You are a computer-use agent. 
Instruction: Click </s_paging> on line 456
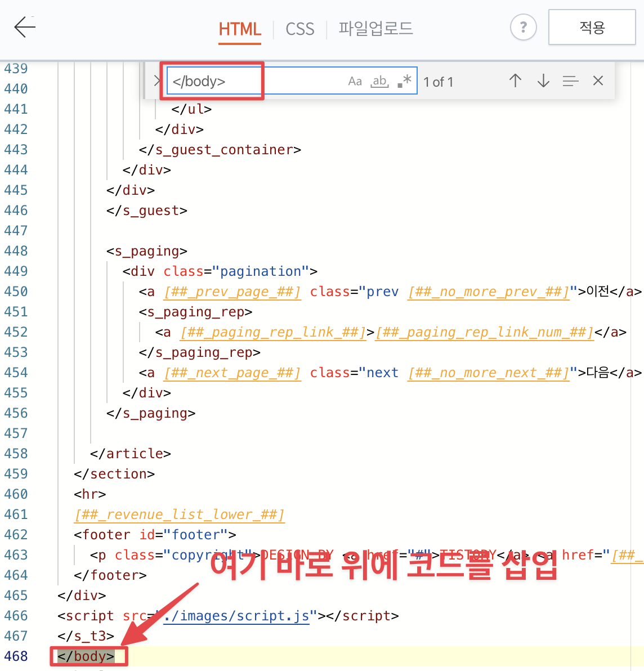tap(151, 413)
